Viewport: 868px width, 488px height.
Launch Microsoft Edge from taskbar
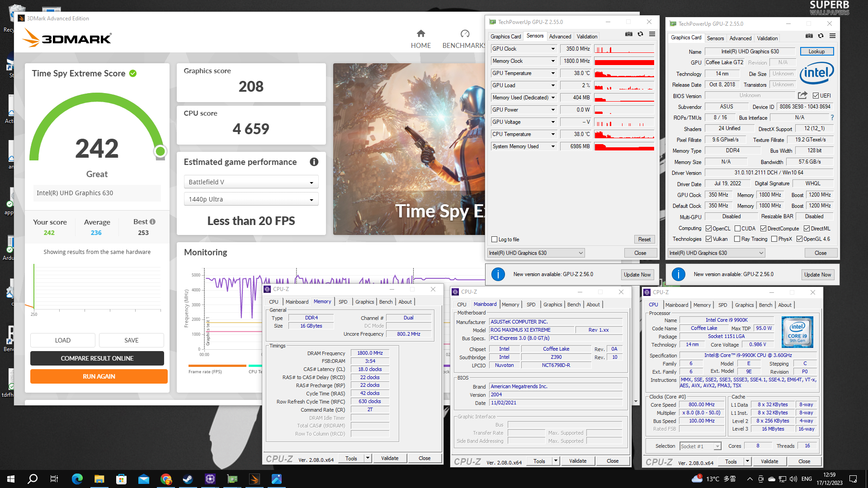pos(77,479)
